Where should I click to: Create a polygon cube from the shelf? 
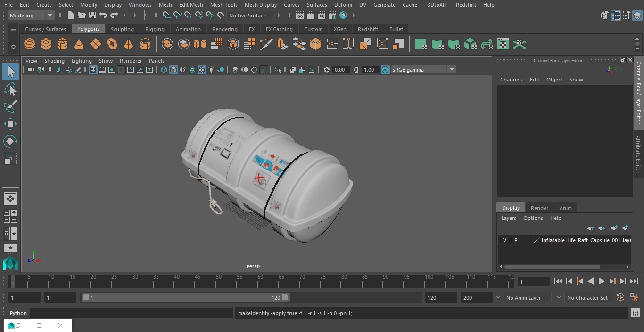[46, 44]
